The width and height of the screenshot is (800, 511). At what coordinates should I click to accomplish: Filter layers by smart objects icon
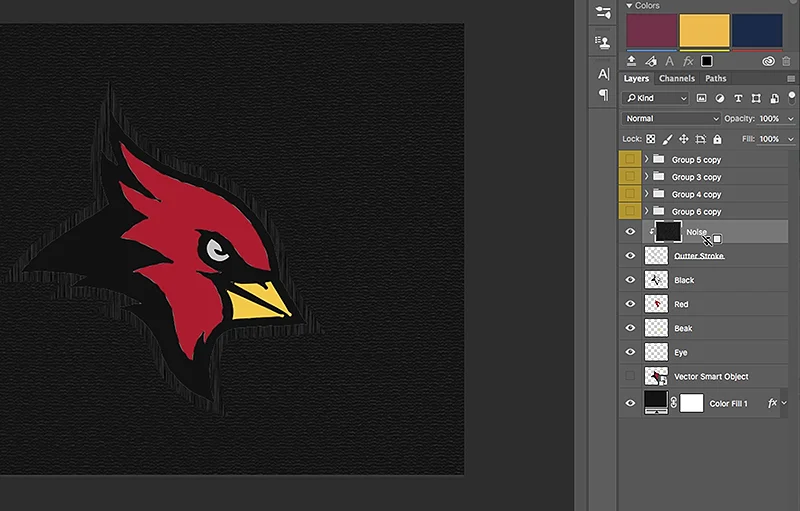pos(774,98)
